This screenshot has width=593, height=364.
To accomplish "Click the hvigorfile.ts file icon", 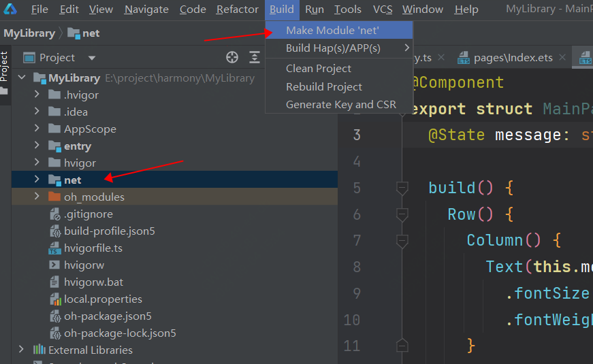I will pos(54,248).
